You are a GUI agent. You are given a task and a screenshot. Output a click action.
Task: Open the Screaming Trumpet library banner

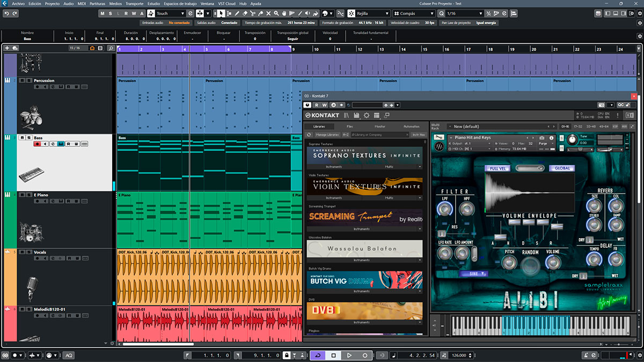tap(364, 217)
